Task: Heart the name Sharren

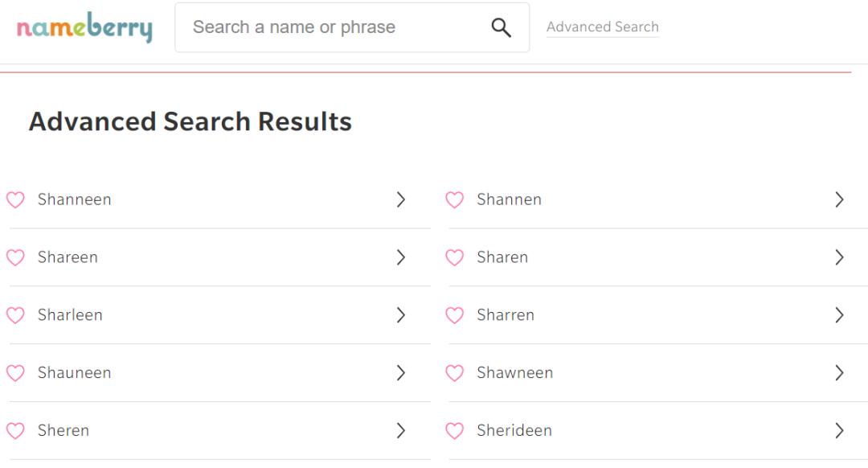Action: (x=454, y=316)
